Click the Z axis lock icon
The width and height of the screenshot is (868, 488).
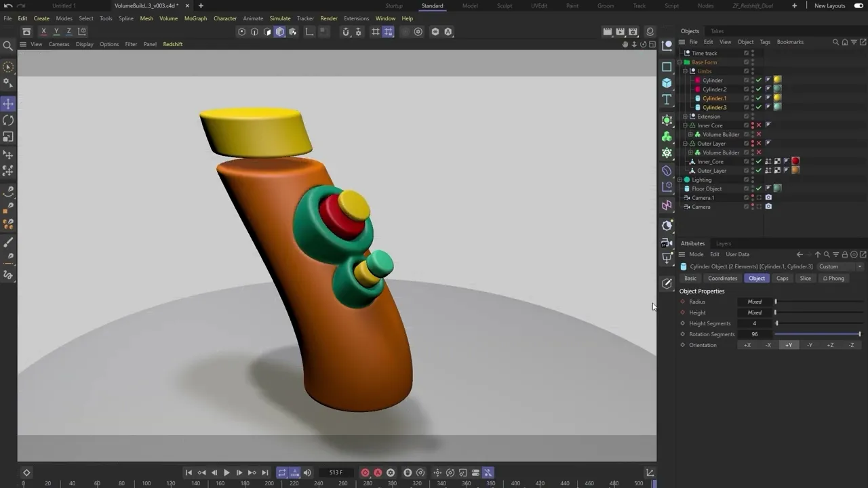pos(69,31)
